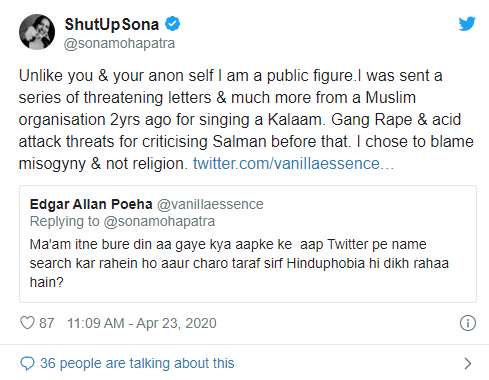Click the quoted tweet card border area

click(248, 244)
